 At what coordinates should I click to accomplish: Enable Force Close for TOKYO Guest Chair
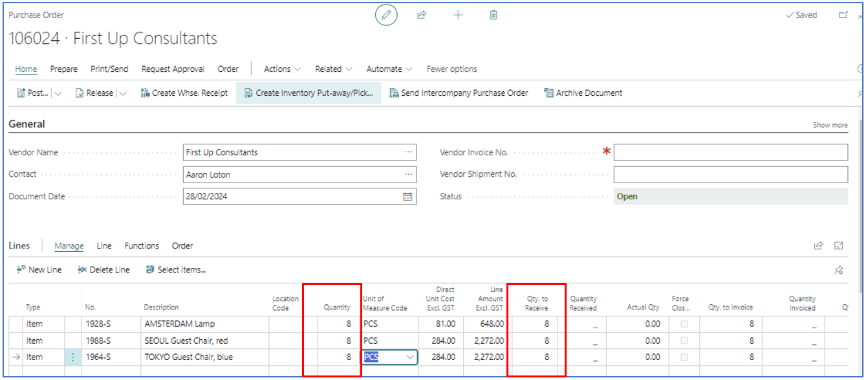(684, 357)
